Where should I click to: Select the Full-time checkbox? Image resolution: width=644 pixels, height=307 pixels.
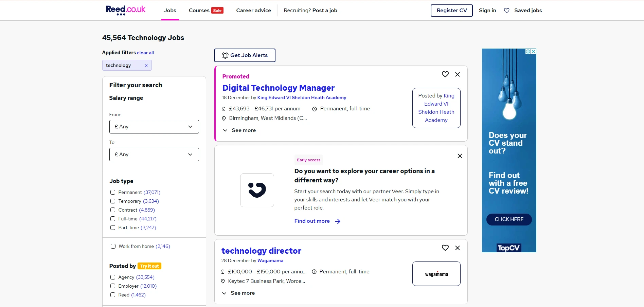point(113,219)
